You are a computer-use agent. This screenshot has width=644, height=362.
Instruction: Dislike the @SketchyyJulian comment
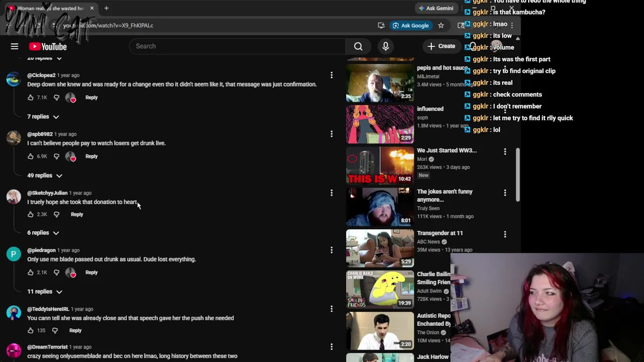click(x=56, y=214)
